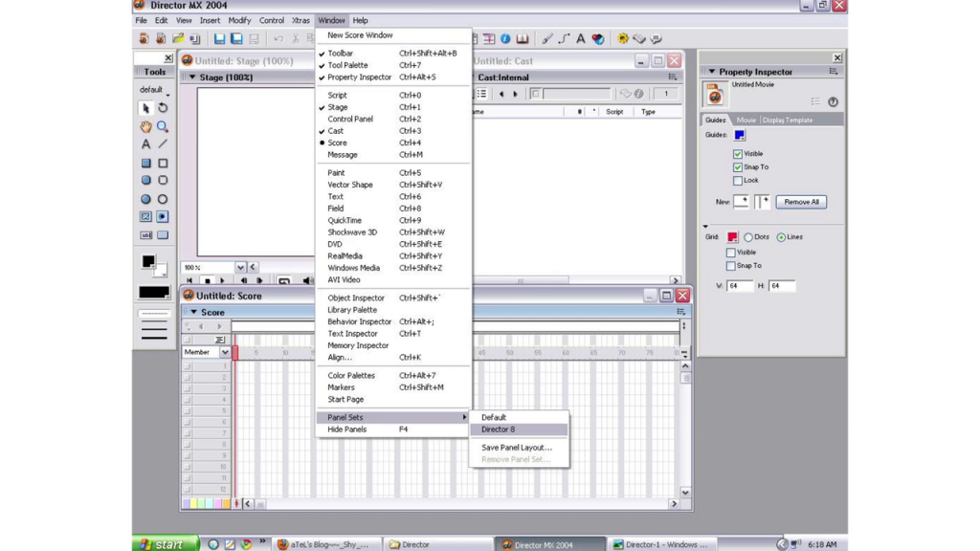Viewport: 980px width, 551px height.
Task: Select the Hand tool in Tools palette
Action: point(145,127)
